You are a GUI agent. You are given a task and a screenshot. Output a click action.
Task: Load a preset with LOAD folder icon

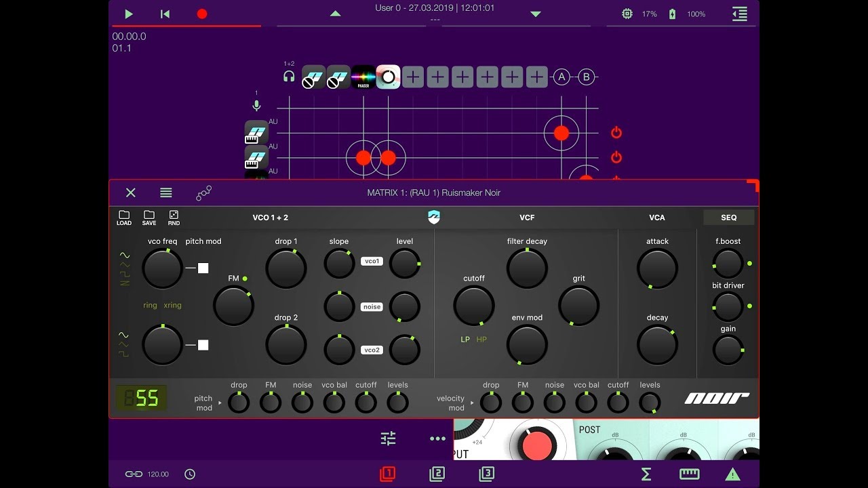[124, 218]
